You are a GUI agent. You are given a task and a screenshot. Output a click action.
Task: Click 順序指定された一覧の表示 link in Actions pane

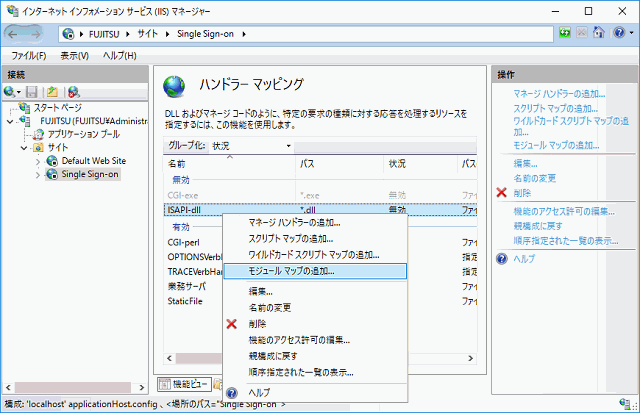point(566,241)
